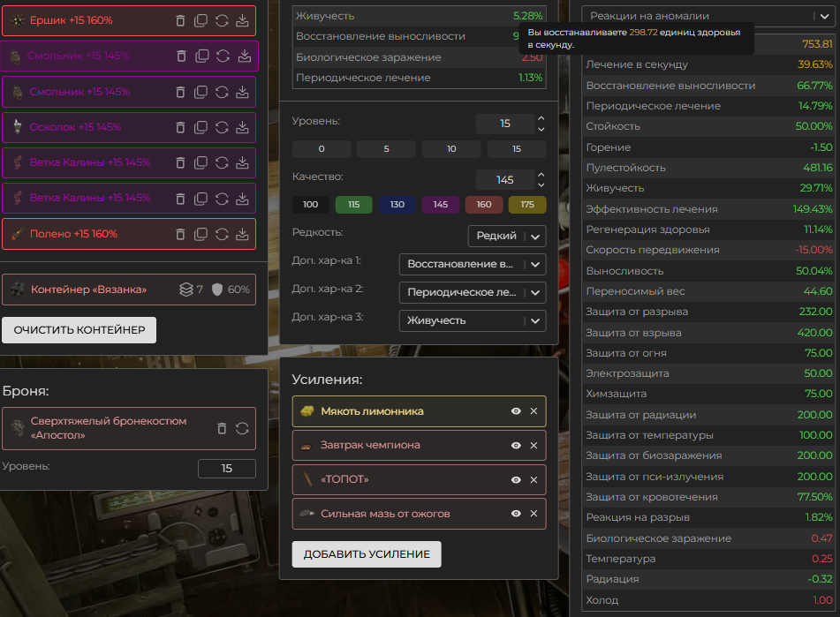Set level preset to 5
Screen dimensions: 840x617
386,148
